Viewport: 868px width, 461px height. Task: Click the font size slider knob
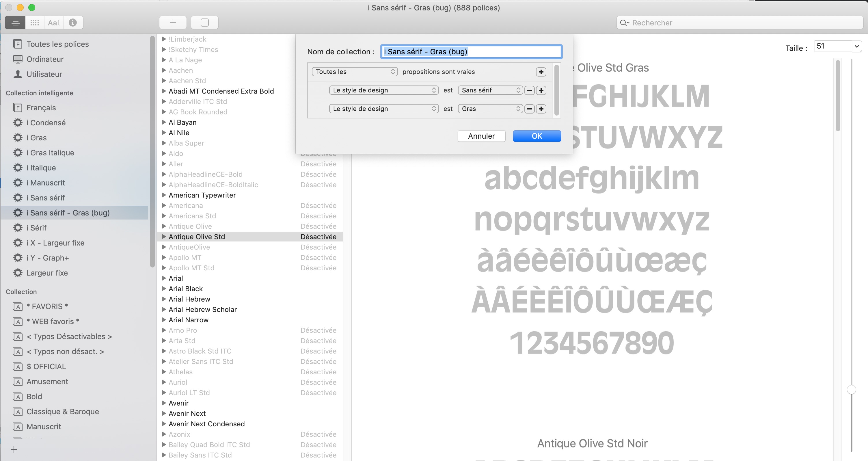point(851,390)
